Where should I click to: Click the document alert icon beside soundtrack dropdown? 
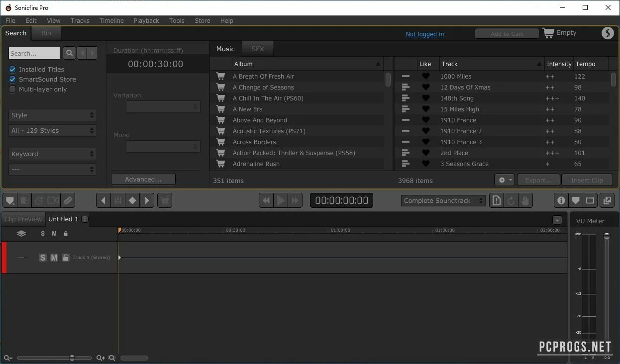point(497,200)
